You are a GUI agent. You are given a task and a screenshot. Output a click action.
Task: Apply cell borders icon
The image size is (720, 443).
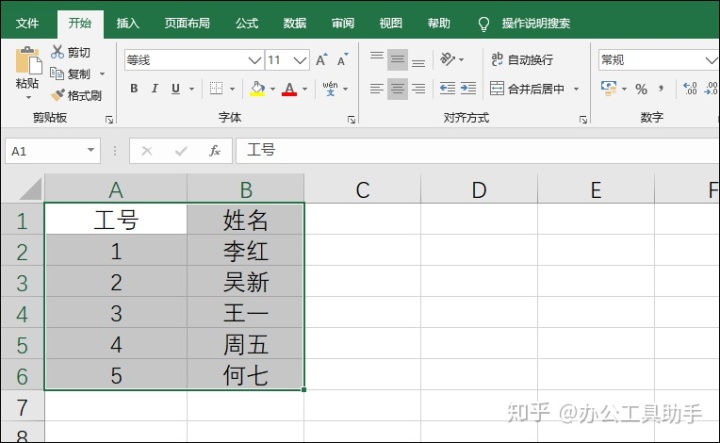(x=216, y=88)
